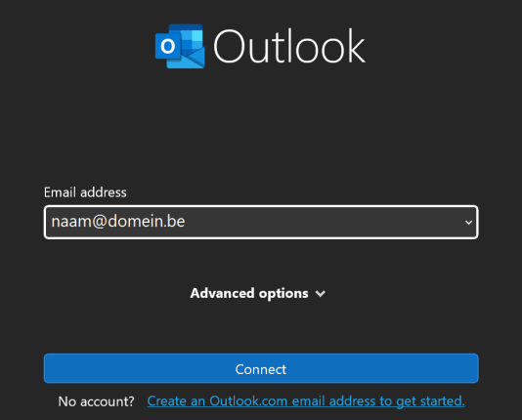Focus the email address input field

coord(261,222)
